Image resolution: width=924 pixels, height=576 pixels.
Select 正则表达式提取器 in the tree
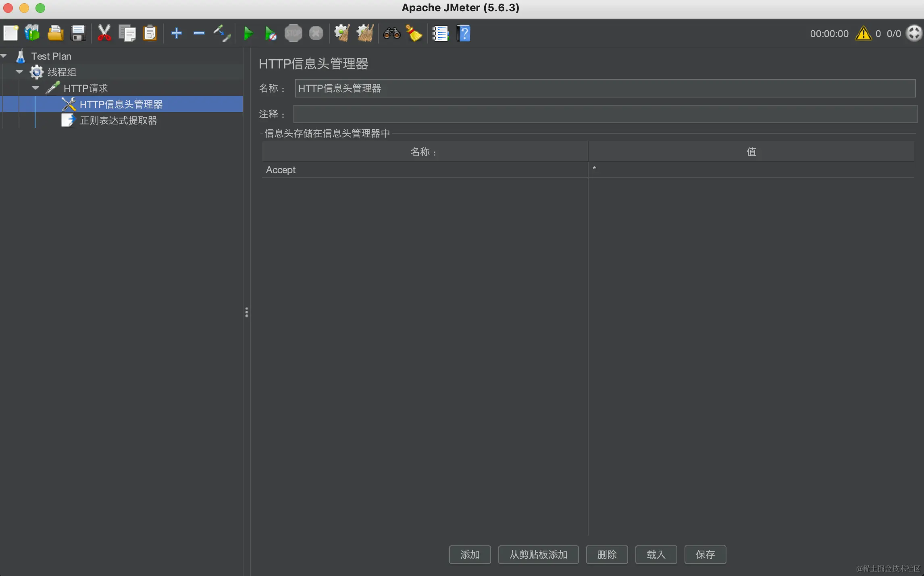[118, 120]
